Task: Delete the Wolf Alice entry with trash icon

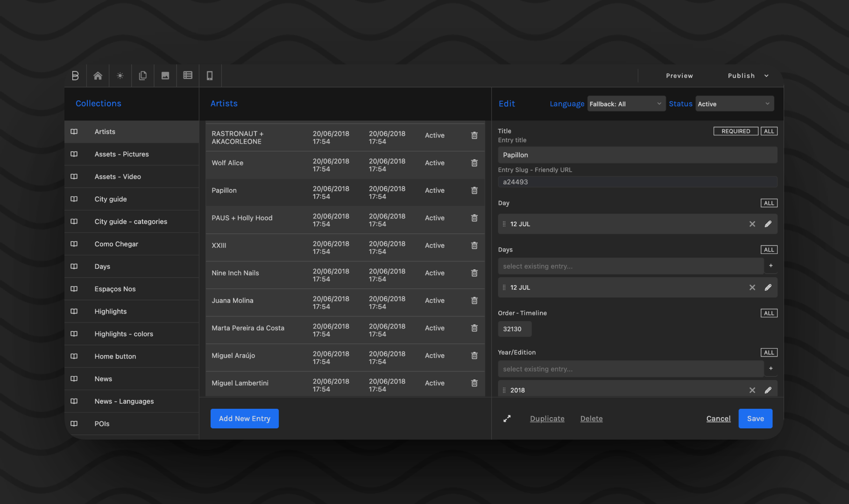Action: pyautogui.click(x=474, y=163)
